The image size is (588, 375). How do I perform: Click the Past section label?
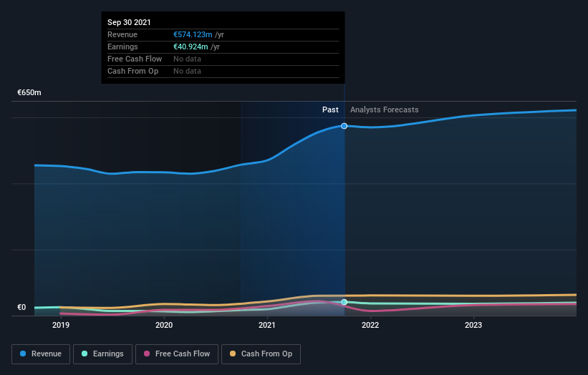330,109
